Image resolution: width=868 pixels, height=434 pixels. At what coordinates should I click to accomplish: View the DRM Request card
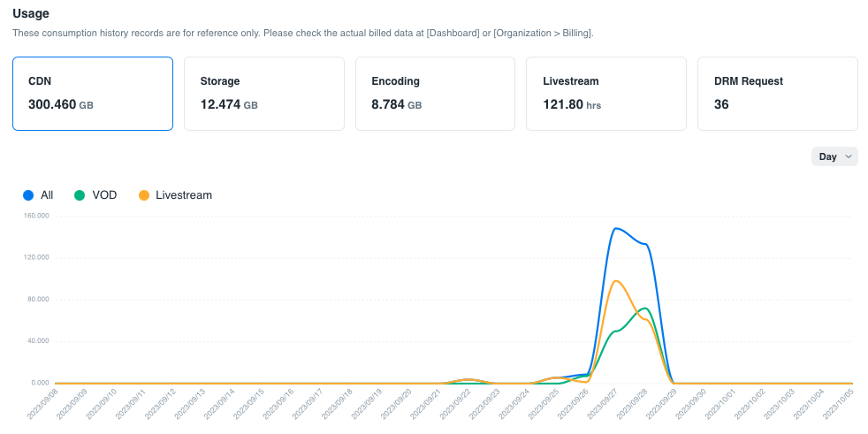pos(777,94)
